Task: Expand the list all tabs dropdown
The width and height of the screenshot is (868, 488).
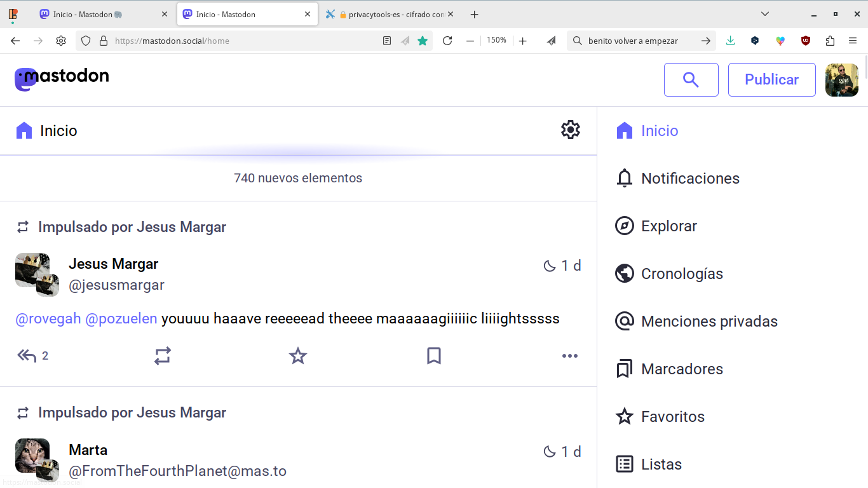Action: 765,14
